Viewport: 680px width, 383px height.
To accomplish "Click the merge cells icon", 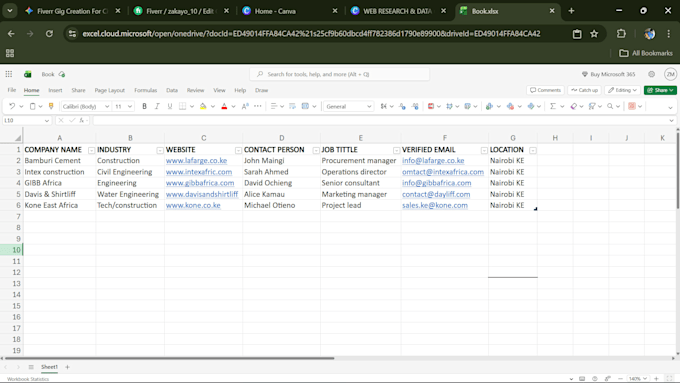I will click(x=305, y=106).
